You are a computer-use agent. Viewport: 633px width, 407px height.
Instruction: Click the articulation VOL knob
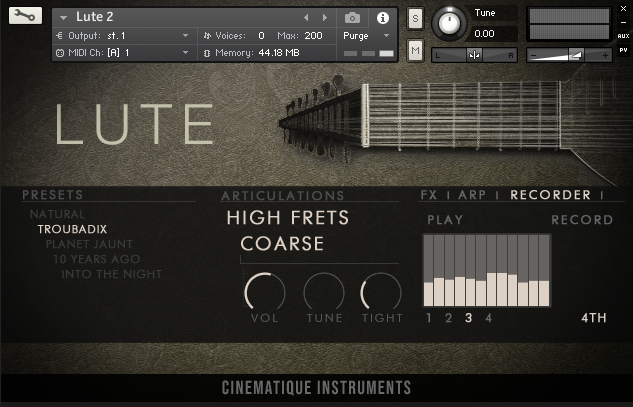pyautogui.click(x=265, y=292)
